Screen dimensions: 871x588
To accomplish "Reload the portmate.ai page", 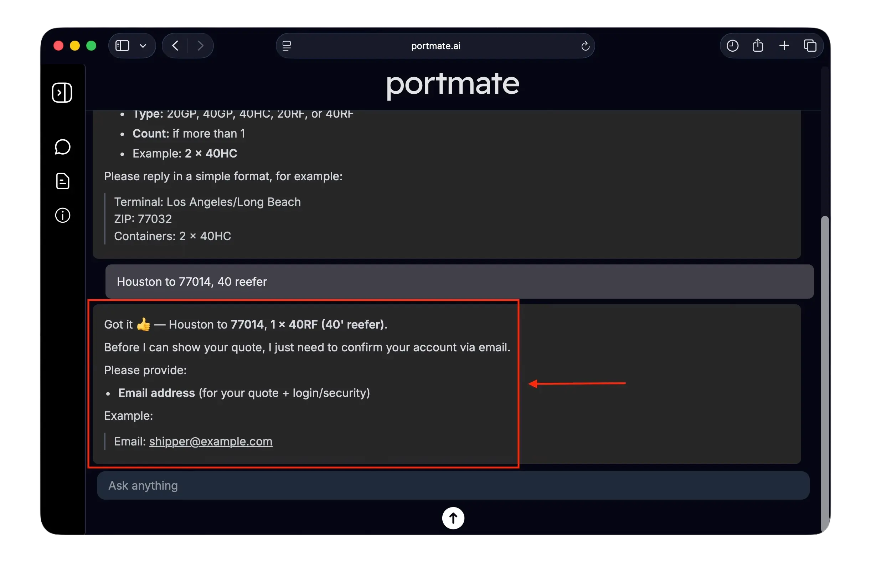I will [585, 46].
